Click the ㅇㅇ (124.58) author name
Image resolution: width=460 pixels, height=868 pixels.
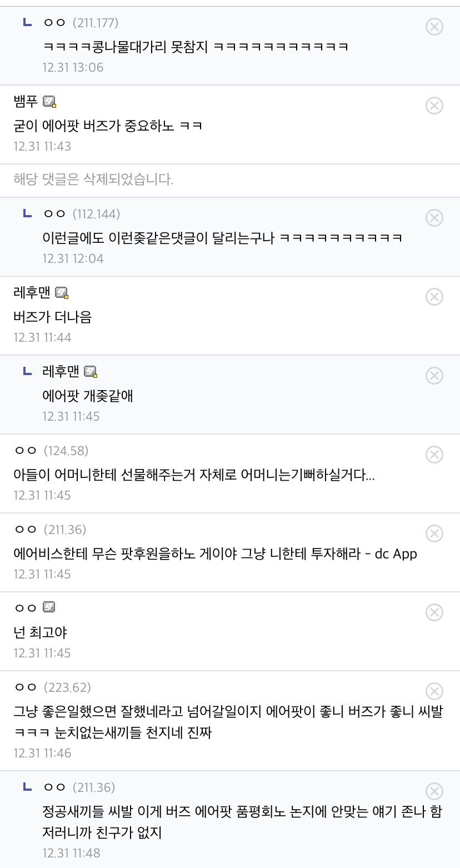click(51, 451)
